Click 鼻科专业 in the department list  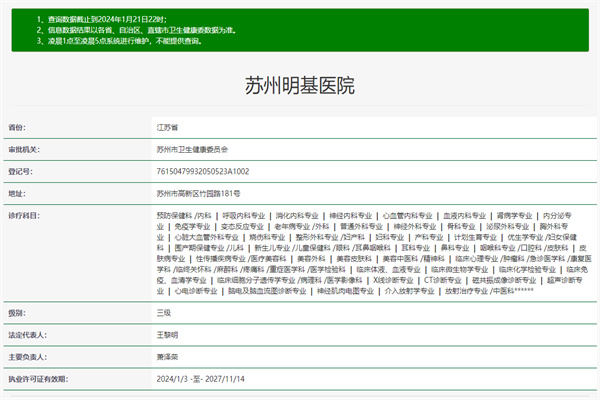[x=455, y=248]
